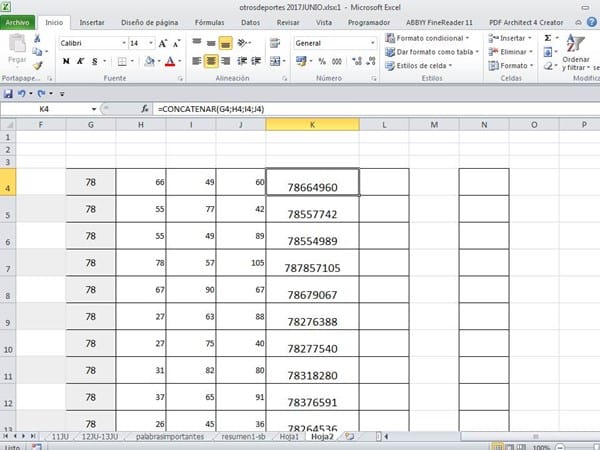Open the 12JU-13JU sheet tab

[x=100, y=437]
